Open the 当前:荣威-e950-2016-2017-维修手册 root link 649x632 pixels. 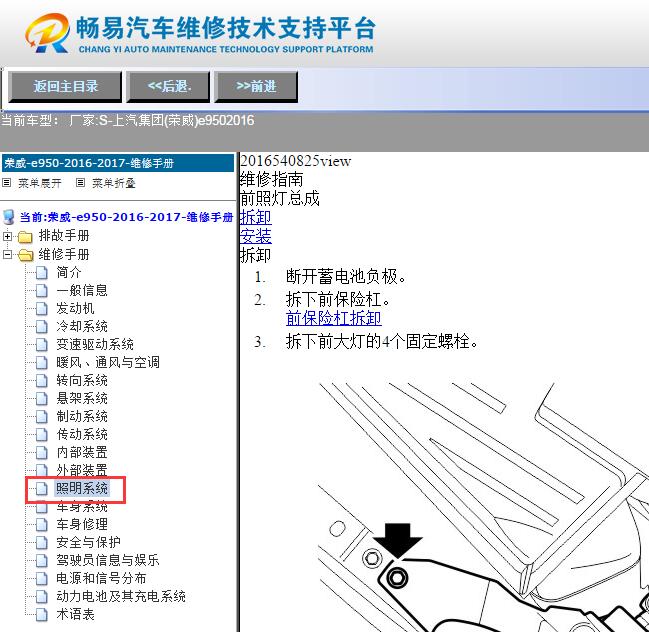click(126, 217)
